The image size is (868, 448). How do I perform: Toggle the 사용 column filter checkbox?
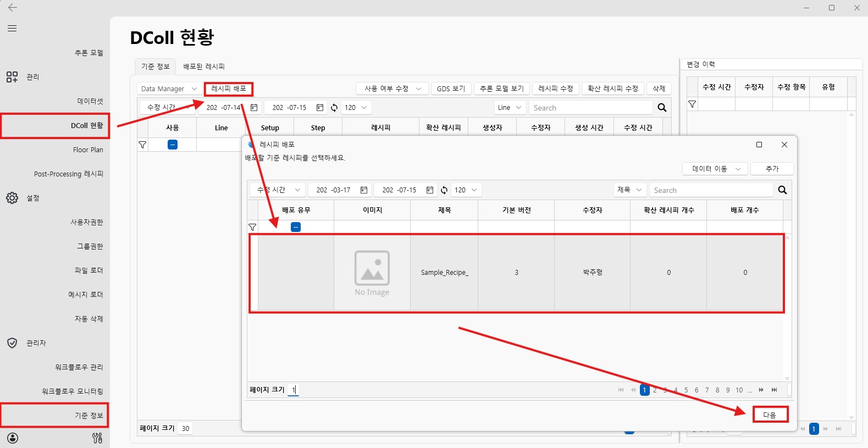pyautogui.click(x=173, y=145)
